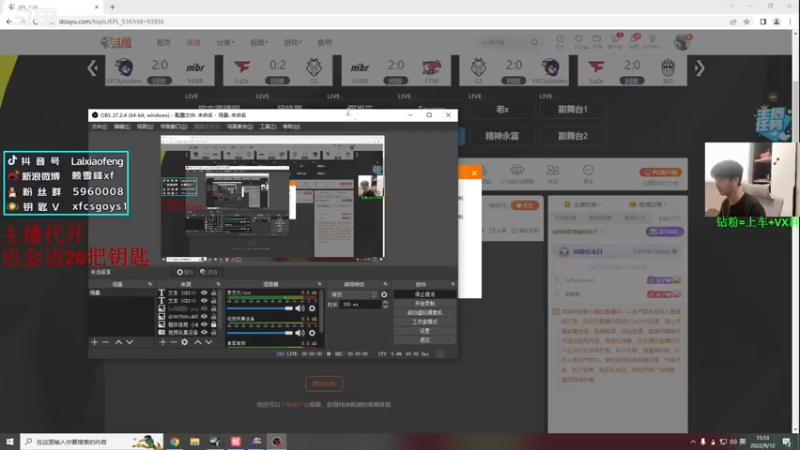Viewport: 800px width, 450px height.
Task: Set video capture device volume slider
Action: pyautogui.click(x=260, y=333)
